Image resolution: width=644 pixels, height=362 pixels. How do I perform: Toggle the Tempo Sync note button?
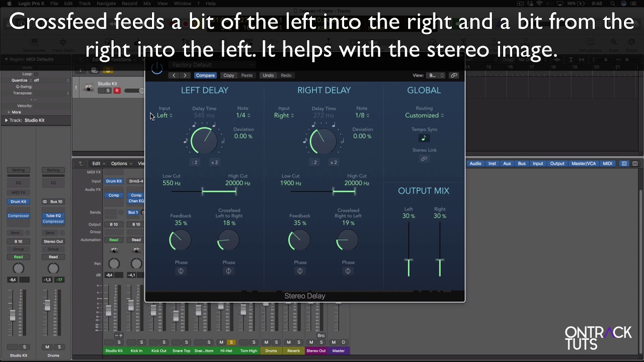click(x=424, y=138)
